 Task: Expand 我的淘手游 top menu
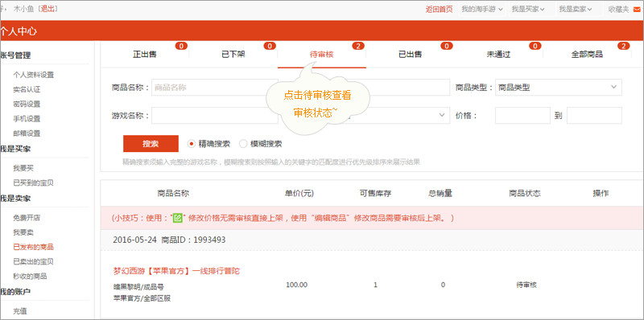481,9
